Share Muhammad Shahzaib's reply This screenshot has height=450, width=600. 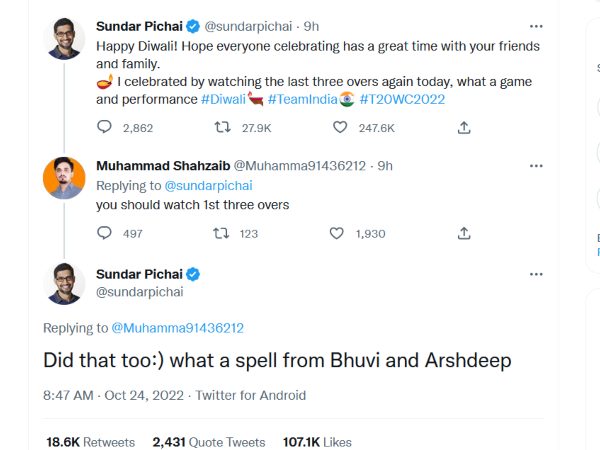(x=464, y=233)
